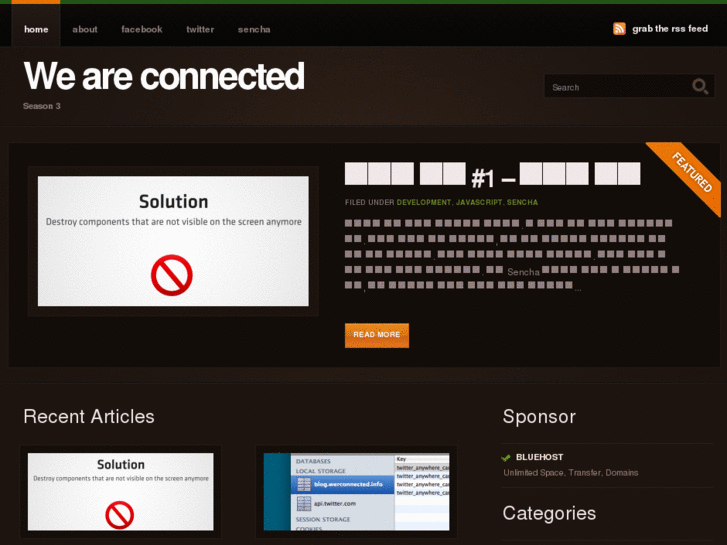Open the featured Solution slide image

pos(173,241)
